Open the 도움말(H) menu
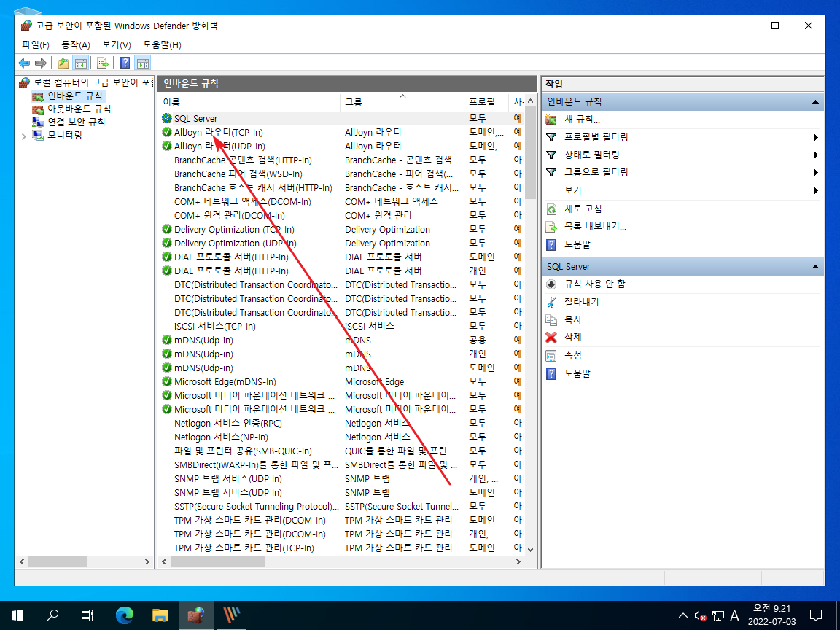Screen dimensions: 840x630 tap(162, 45)
